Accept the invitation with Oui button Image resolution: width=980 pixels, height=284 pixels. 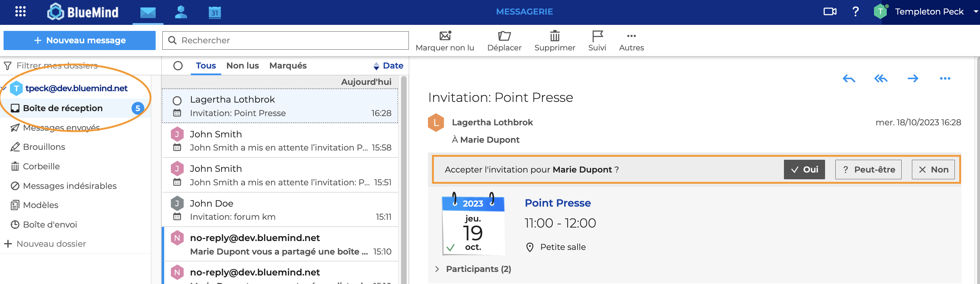pyautogui.click(x=804, y=170)
